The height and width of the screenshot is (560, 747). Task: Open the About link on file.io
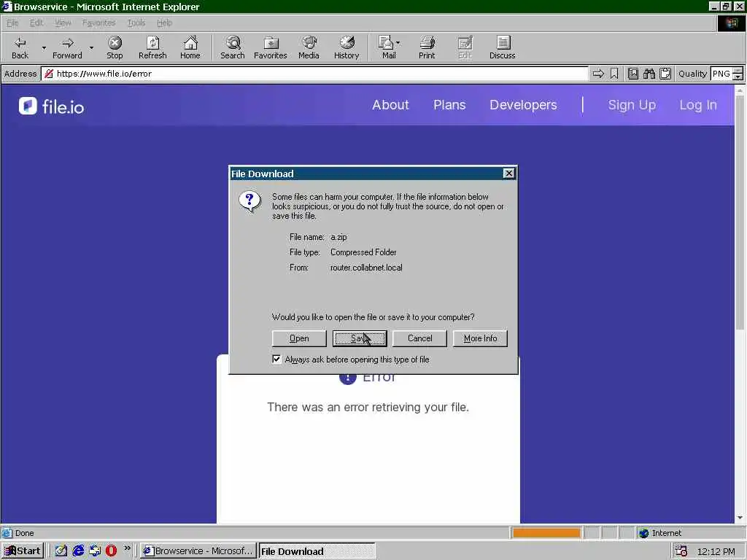coord(391,105)
